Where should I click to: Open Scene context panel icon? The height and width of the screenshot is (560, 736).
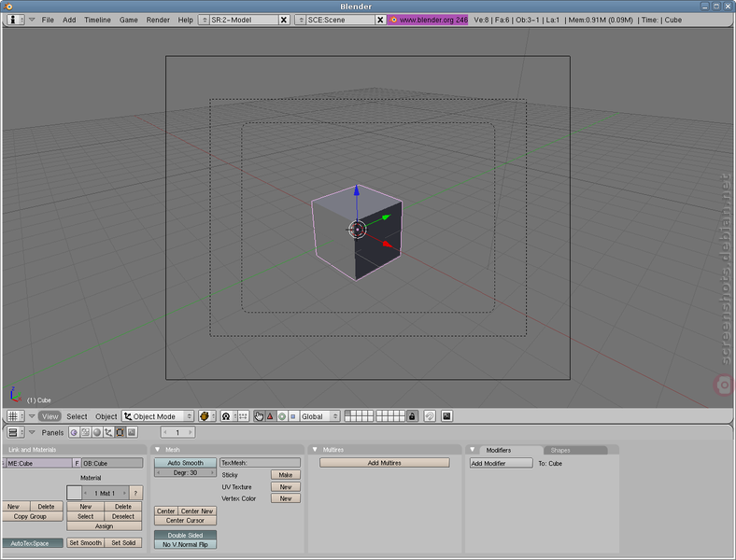tap(132, 432)
